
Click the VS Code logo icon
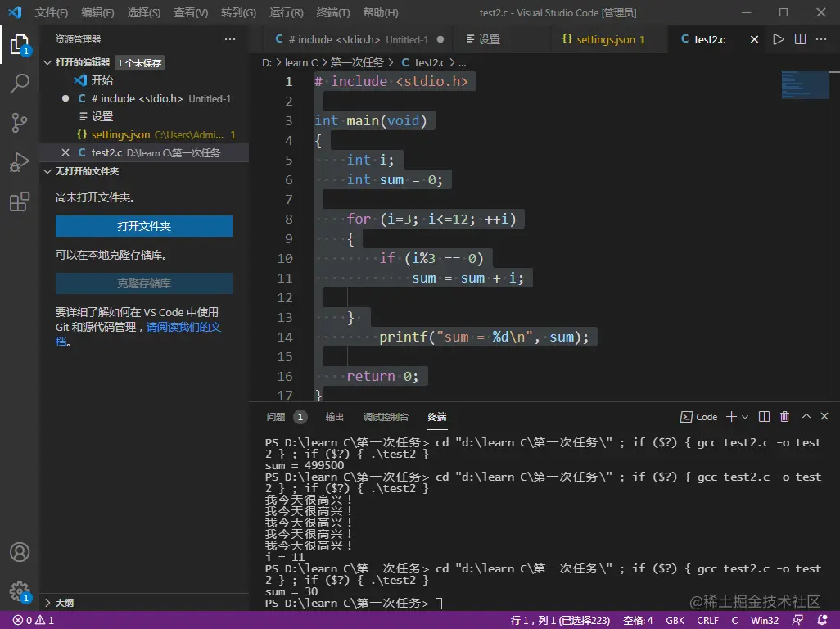pyautogui.click(x=15, y=11)
